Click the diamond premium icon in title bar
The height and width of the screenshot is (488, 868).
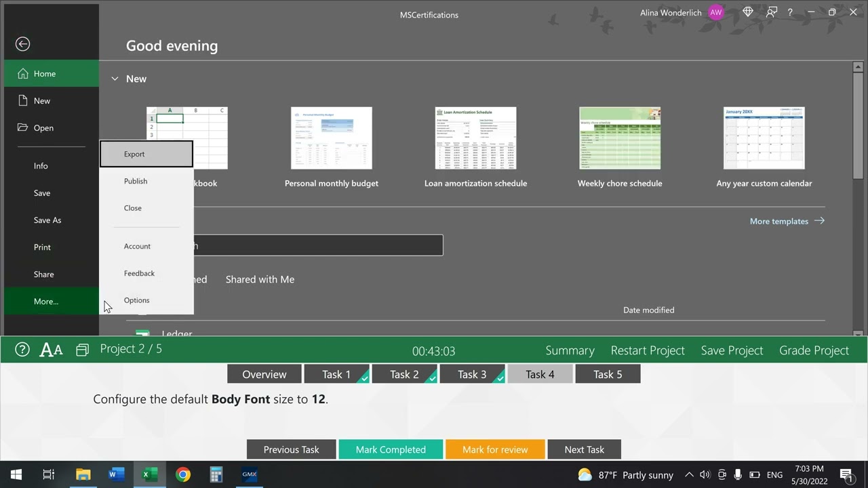point(748,12)
